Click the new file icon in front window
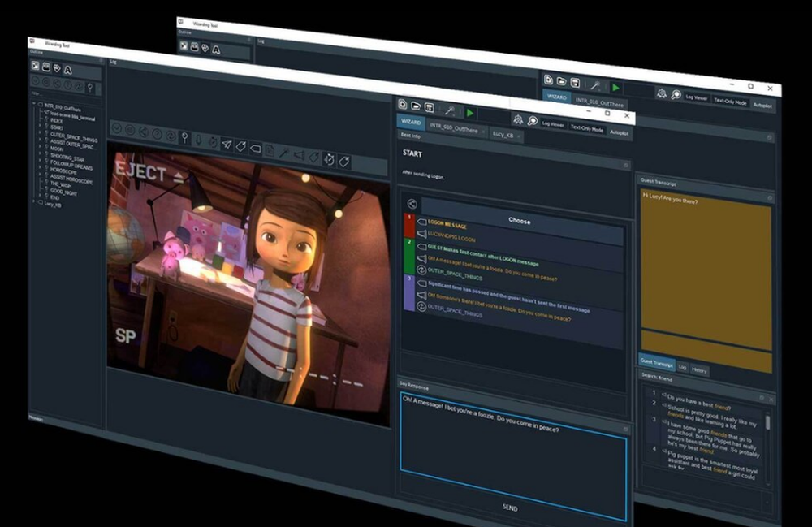 403,104
